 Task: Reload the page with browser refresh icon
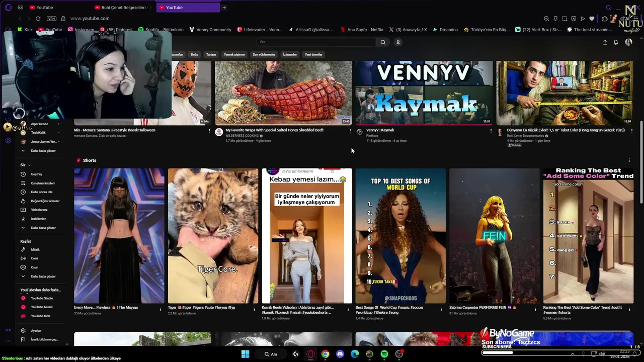point(38,19)
